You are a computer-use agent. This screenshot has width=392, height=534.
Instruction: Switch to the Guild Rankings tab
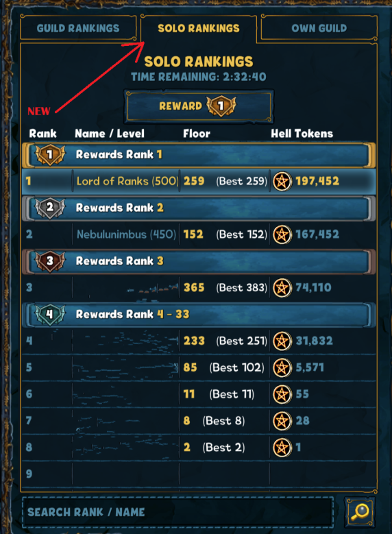(78, 28)
